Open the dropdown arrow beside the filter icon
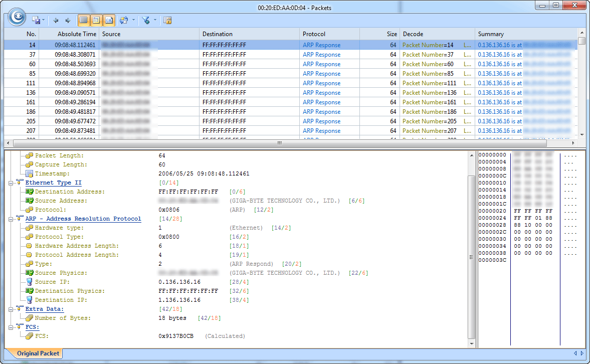 tap(155, 21)
